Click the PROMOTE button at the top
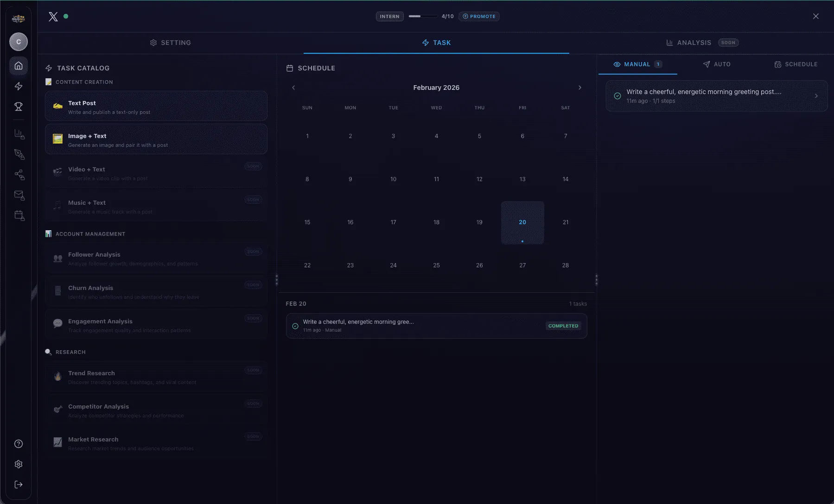 (x=479, y=16)
